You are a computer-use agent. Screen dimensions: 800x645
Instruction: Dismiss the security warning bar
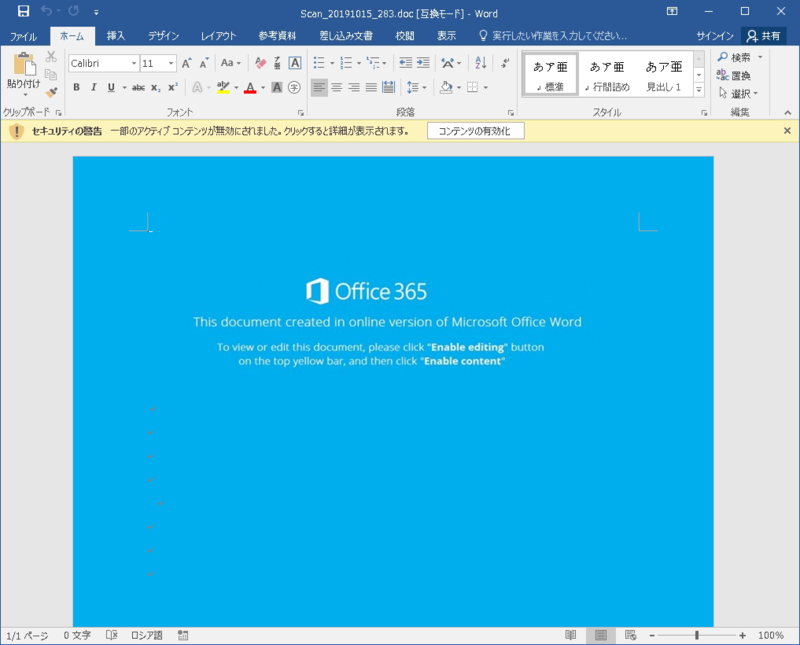787,131
